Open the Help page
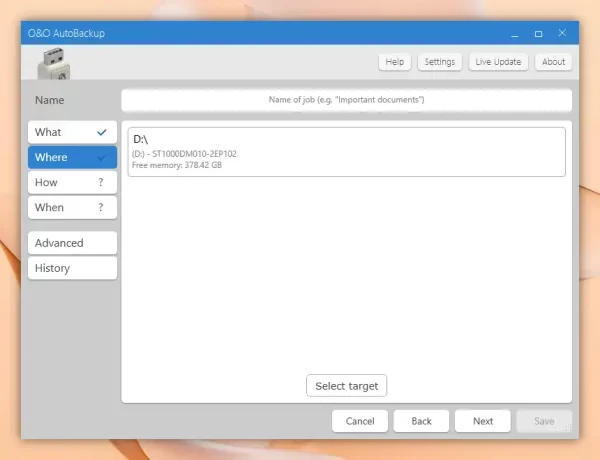The width and height of the screenshot is (600, 460). (395, 62)
